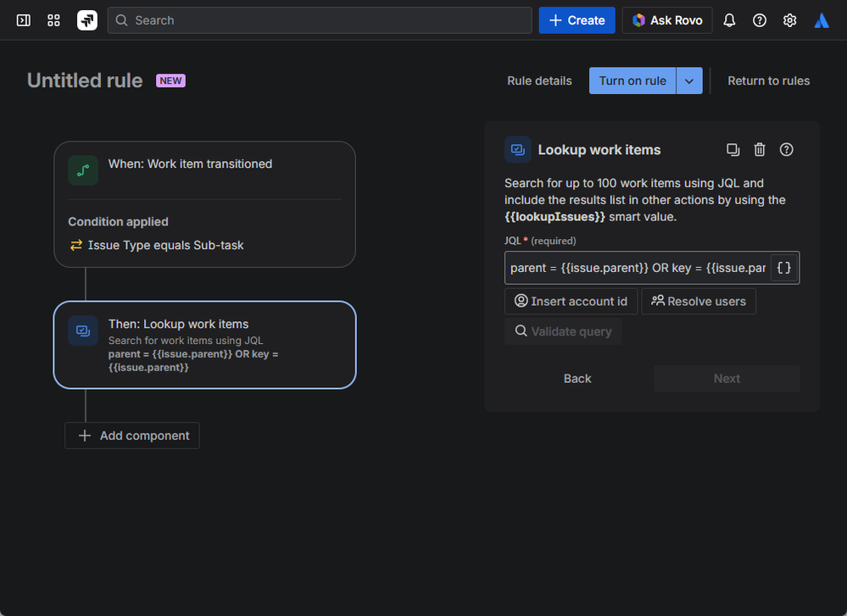847x616 pixels.
Task: Click the yellow condition arrows icon
Action: pyautogui.click(x=76, y=245)
